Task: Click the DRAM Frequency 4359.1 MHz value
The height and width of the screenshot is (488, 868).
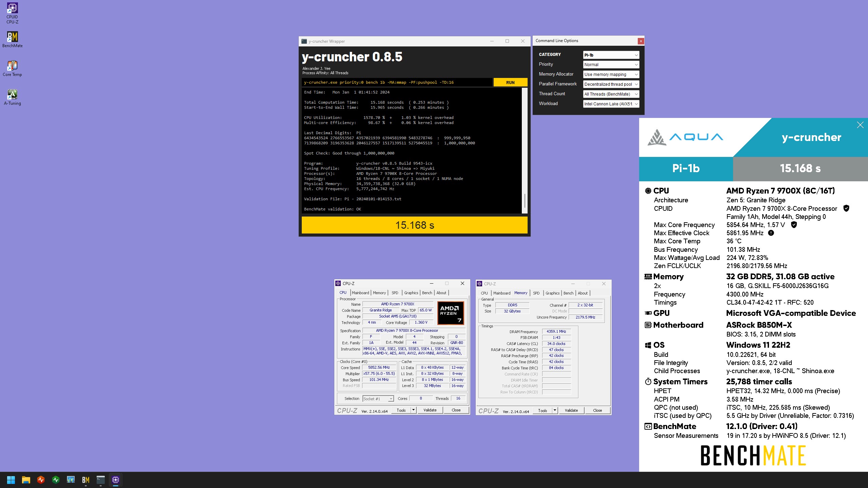Action: (x=556, y=331)
